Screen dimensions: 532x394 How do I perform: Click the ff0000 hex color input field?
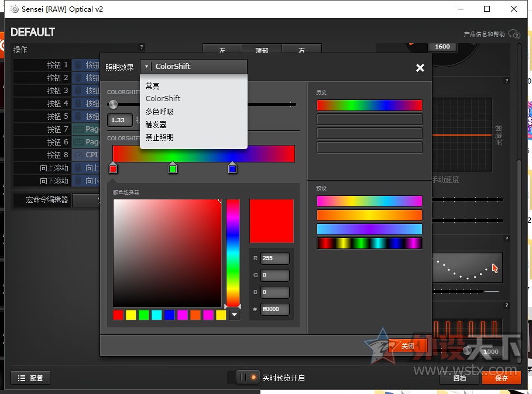click(274, 309)
